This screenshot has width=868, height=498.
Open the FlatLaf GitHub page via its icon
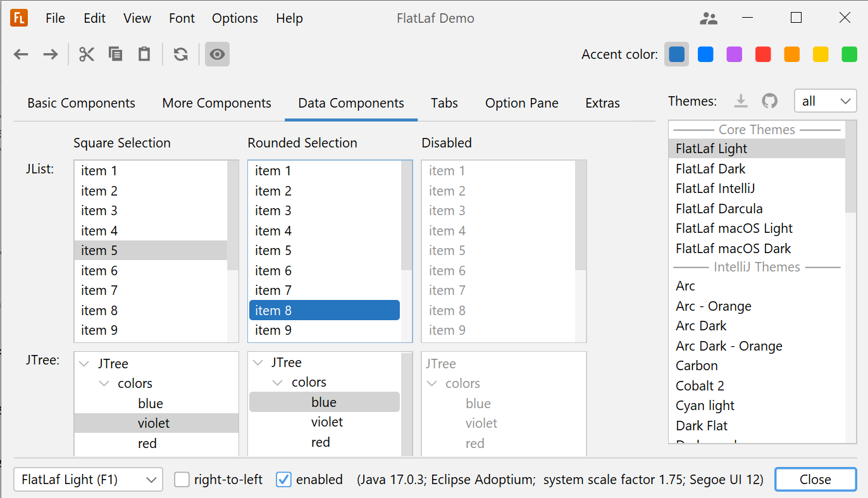(769, 101)
